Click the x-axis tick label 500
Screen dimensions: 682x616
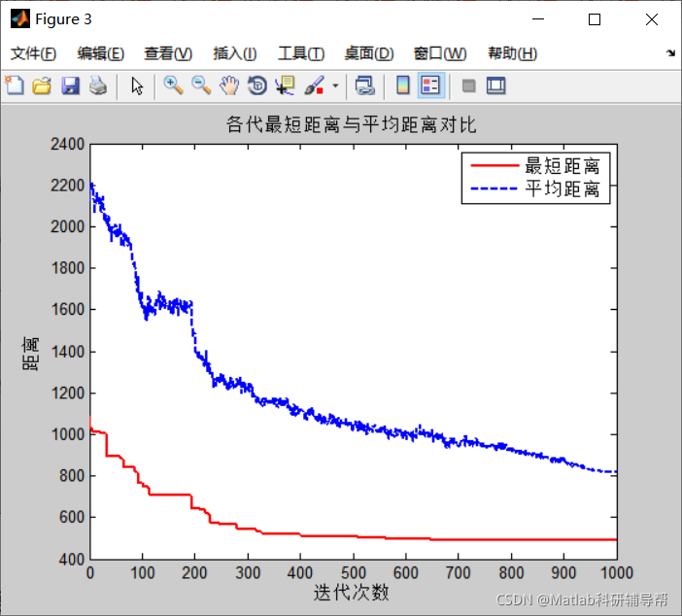[x=354, y=573]
